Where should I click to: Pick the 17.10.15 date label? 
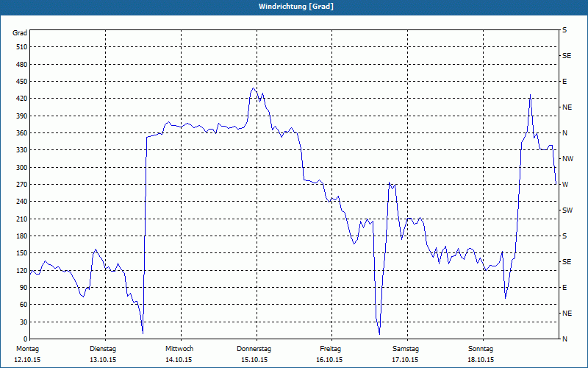click(406, 360)
